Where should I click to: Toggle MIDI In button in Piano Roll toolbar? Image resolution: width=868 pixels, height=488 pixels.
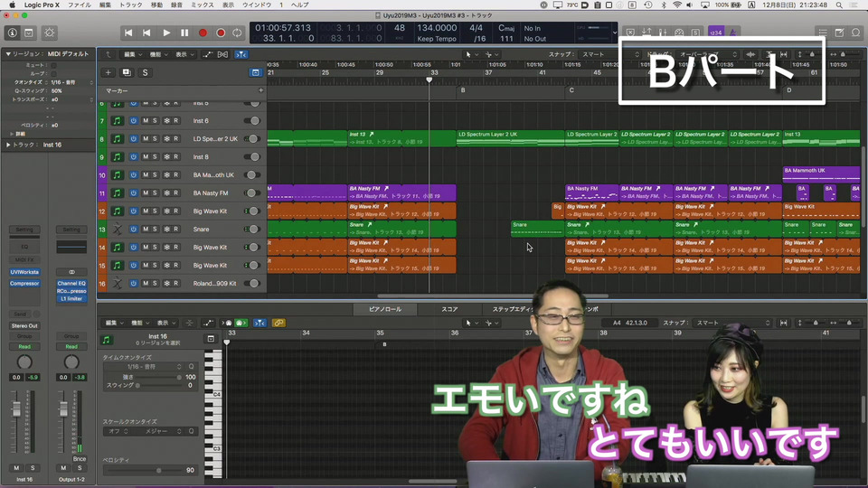click(x=227, y=323)
